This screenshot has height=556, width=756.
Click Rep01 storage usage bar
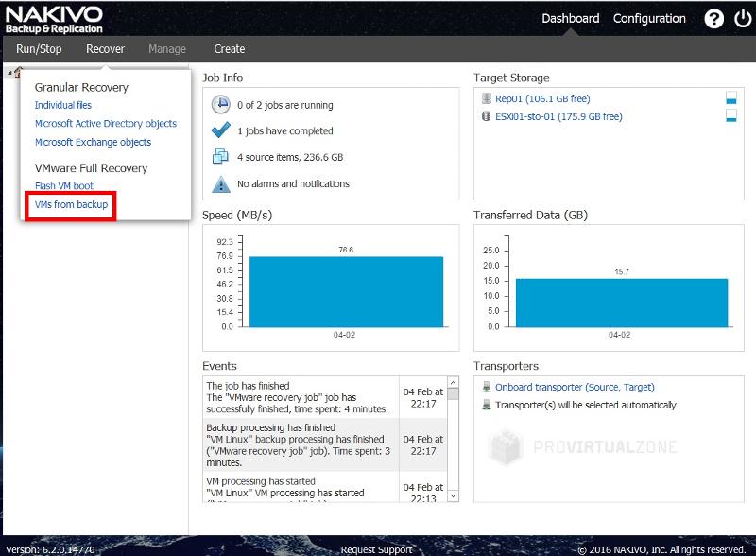(730, 97)
